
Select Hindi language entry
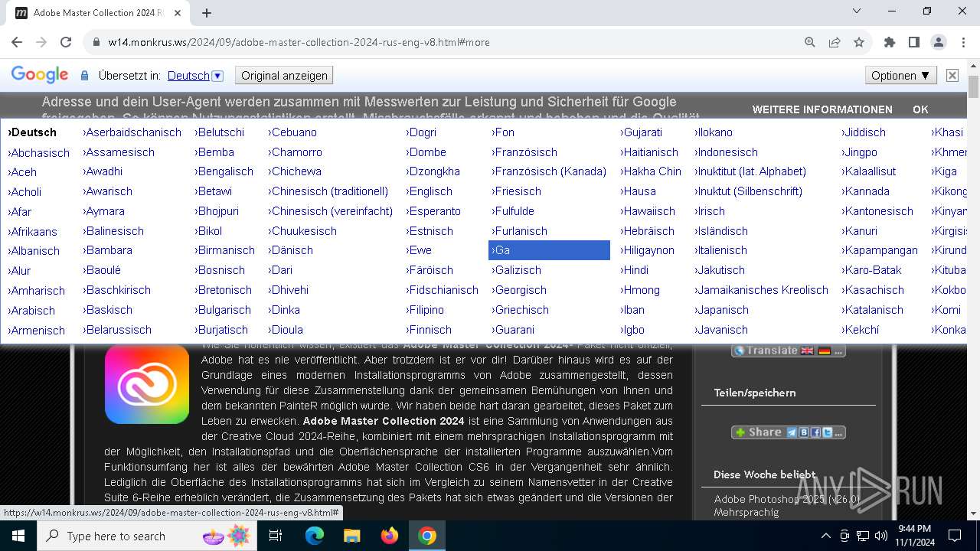click(x=634, y=270)
